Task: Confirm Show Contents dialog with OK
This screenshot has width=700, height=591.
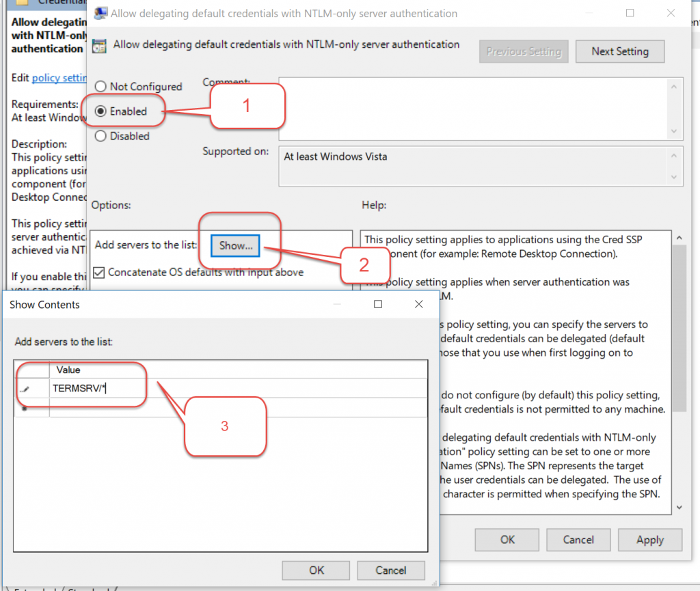Action: 315,570
